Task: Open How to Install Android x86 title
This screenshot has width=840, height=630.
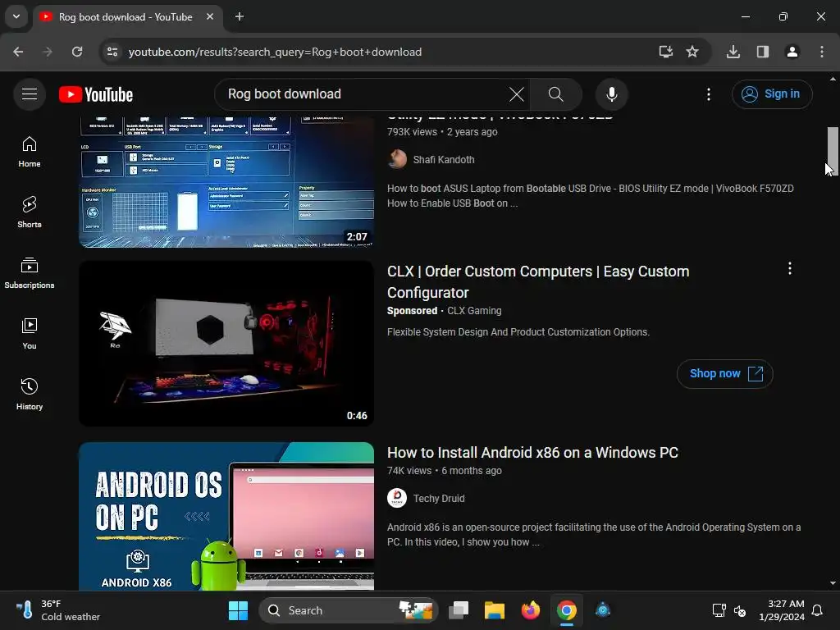Action: click(532, 453)
